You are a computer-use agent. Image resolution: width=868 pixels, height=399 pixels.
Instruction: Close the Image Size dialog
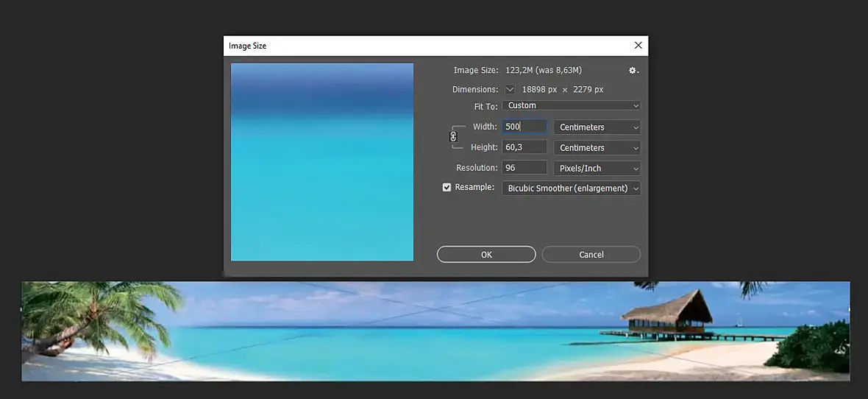click(638, 46)
